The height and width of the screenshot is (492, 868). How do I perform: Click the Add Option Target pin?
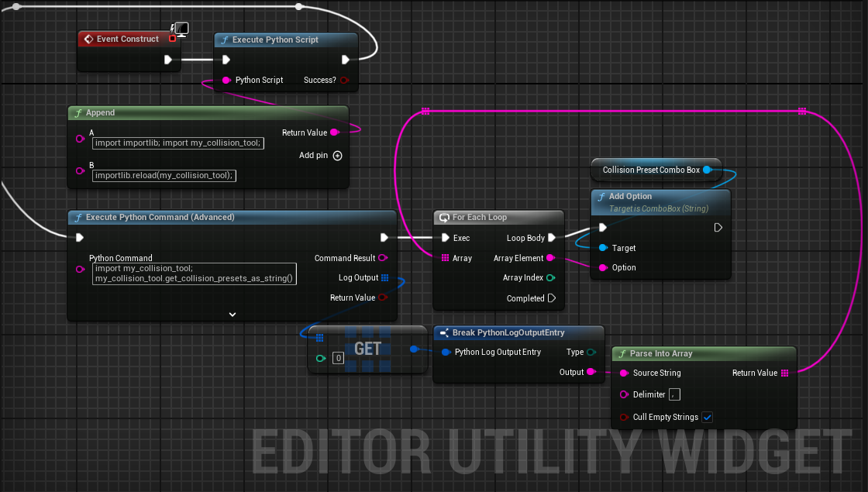click(603, 248)
